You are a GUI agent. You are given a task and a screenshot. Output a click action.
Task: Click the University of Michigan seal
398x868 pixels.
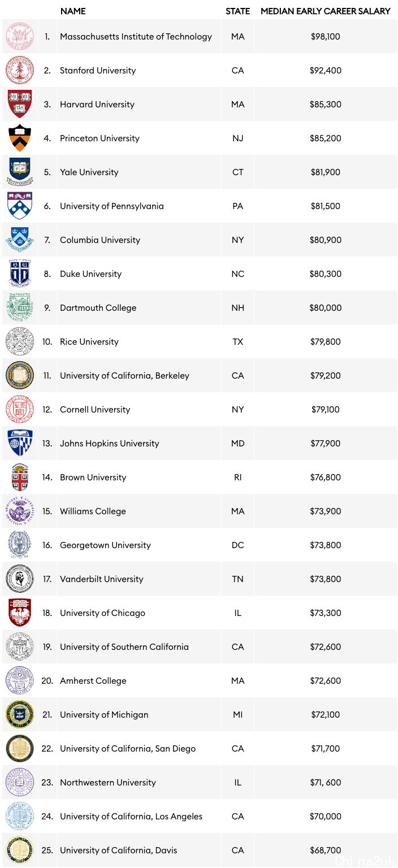click(20, 714)
